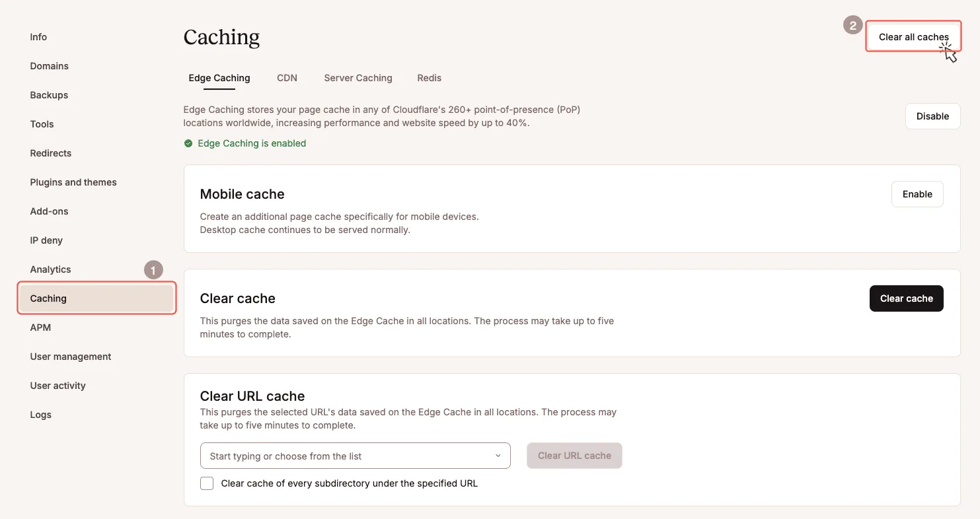The height and width of the screenshot is (519, 980).
Task: Navigate to Domains in the sidebar
Action: click(x=49, y=66)
